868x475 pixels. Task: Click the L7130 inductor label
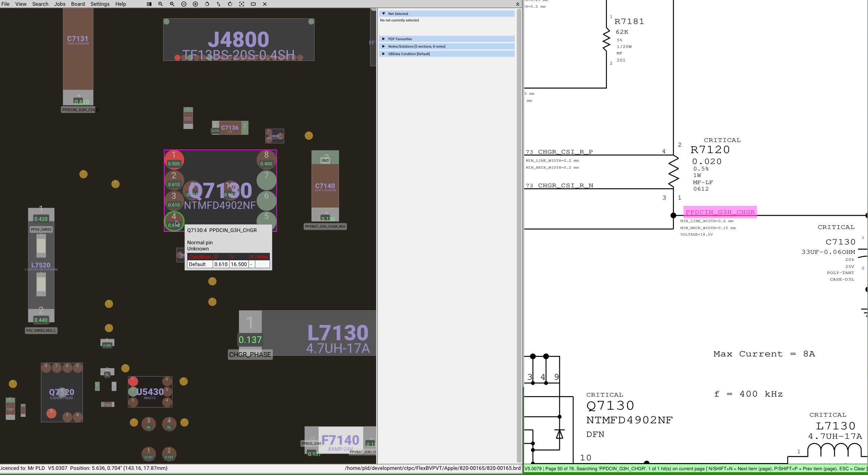338,333
